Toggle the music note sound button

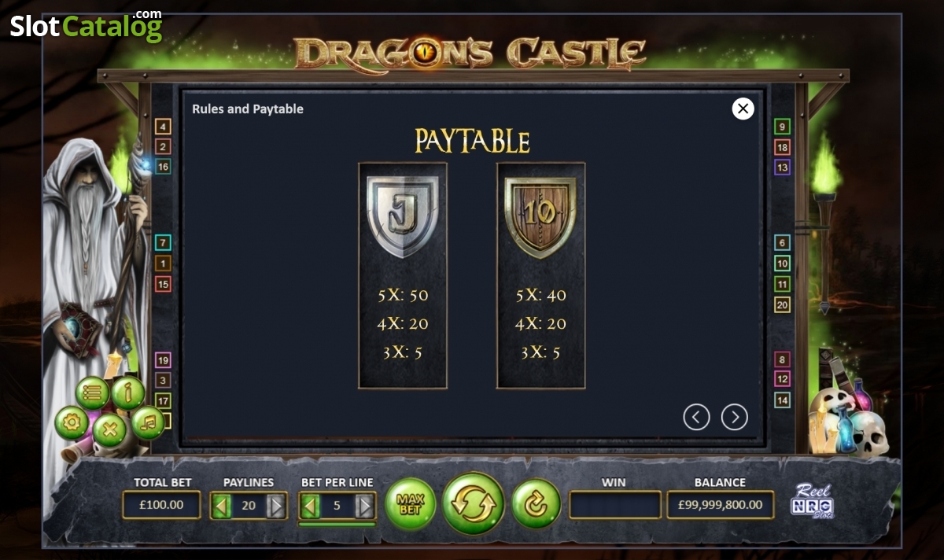click(148, 423)
